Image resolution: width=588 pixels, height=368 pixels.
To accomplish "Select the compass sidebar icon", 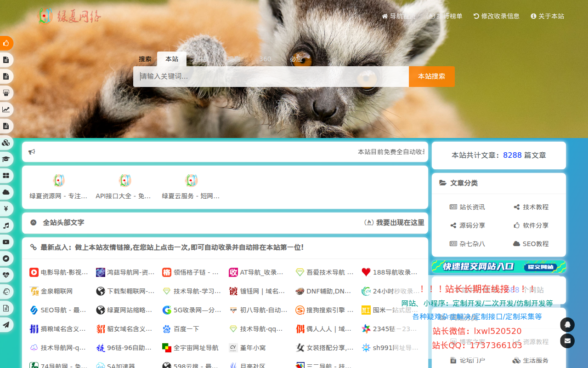I will click(x=6, y=259).
